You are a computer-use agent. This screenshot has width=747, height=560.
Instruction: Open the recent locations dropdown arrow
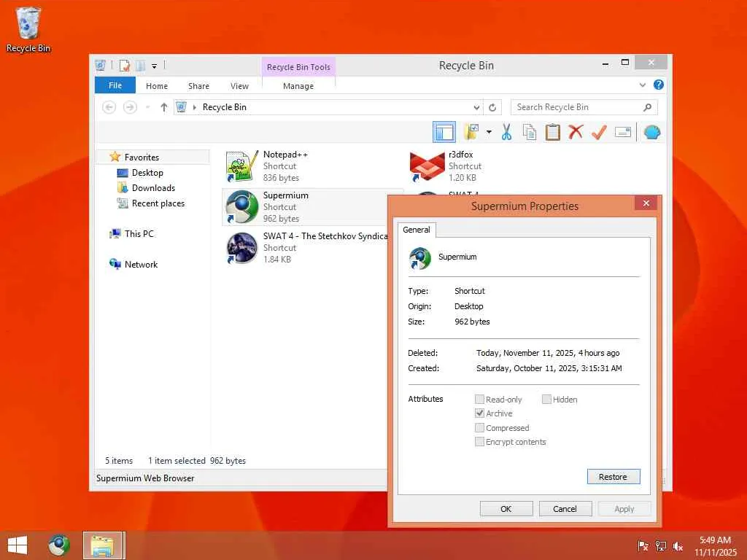147,108
